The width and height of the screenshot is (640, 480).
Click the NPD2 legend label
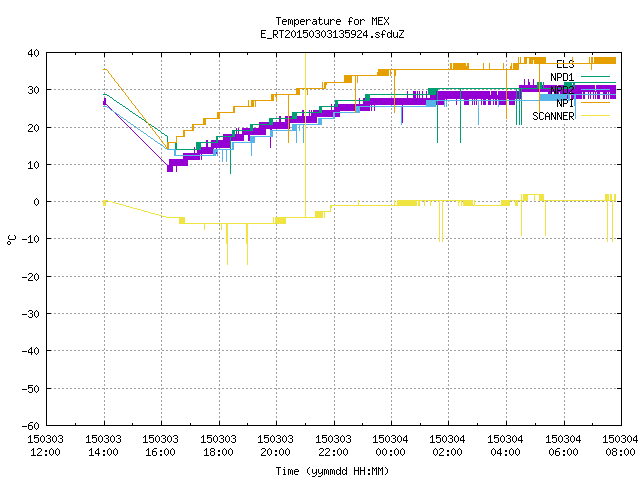562,90
